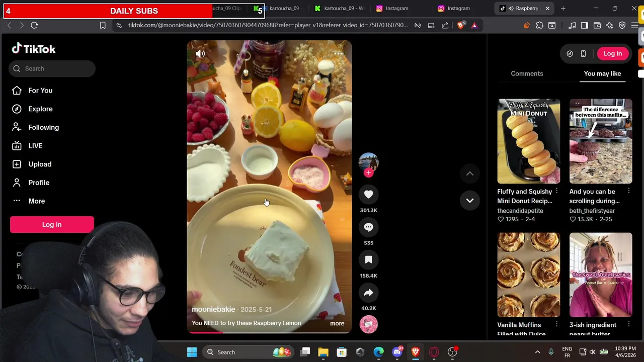
Task: Click the sidebar Log in button
Action: [52, 225]
